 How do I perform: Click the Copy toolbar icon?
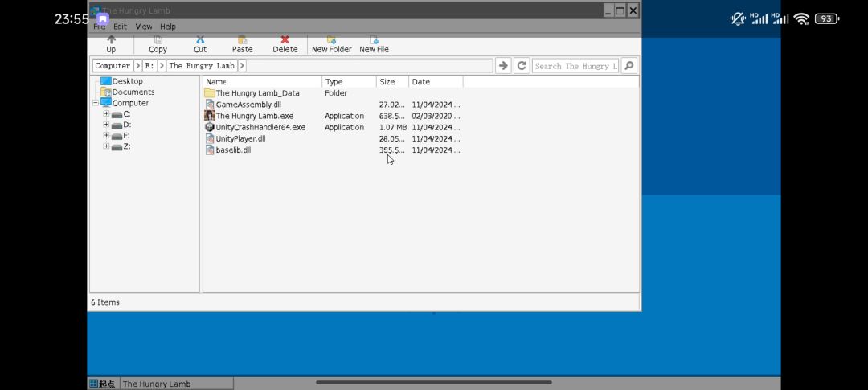158,40
